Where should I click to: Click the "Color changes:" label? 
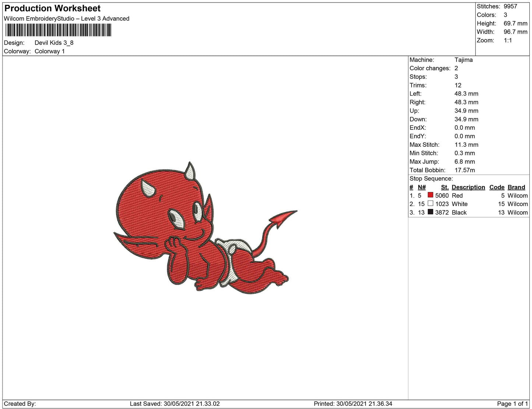point(430,68)
